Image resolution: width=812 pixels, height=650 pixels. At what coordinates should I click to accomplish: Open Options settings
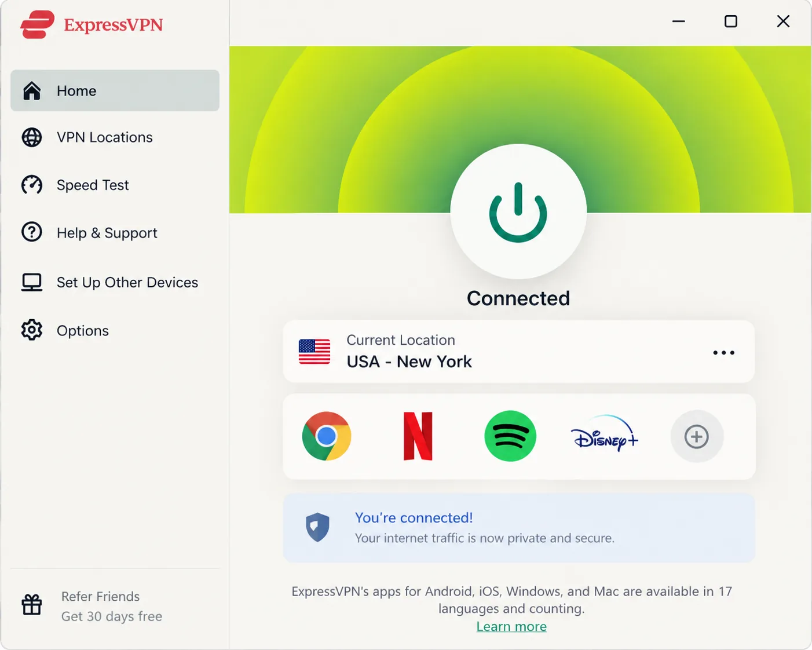click(x=115, y=330)
